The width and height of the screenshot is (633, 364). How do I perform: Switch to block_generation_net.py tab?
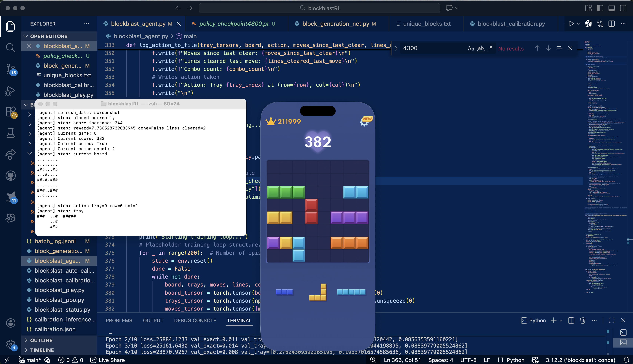pyautogui.click(x=335, y=24)
